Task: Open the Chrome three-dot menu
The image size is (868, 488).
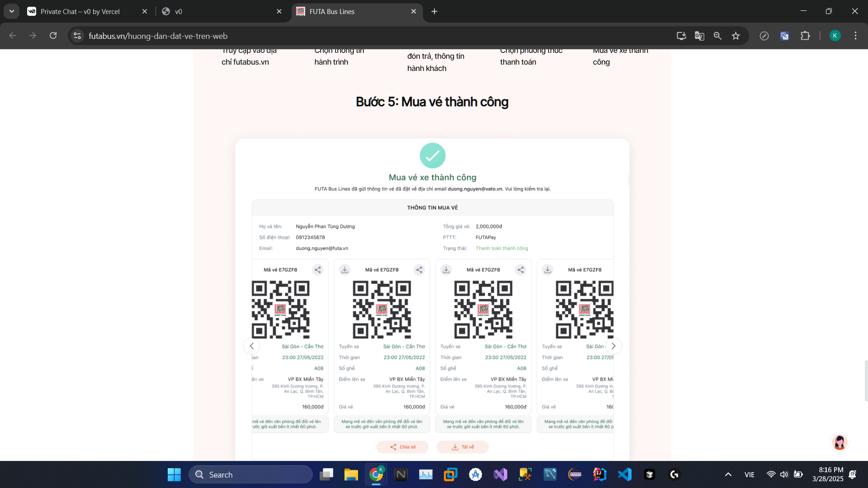Action: click(x=855, y=36)
